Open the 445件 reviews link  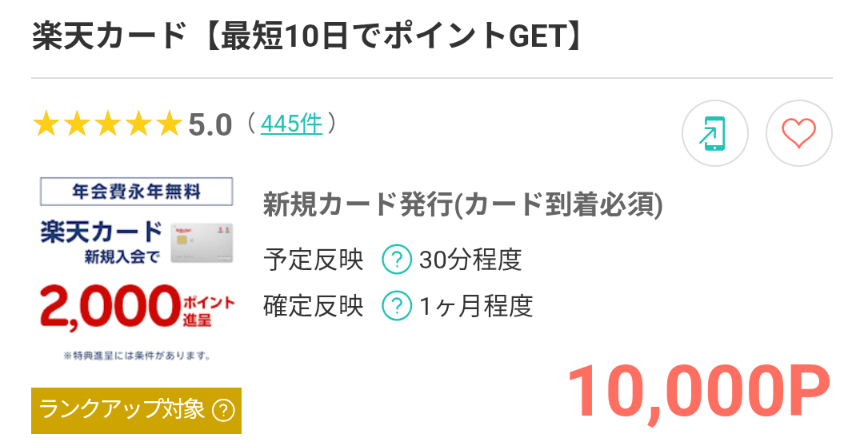(291, 124)
